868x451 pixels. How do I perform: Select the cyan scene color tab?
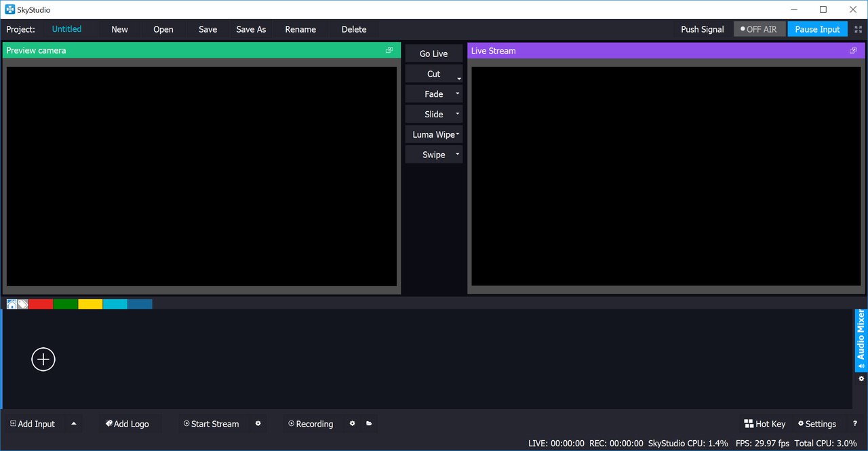[115, 305]
